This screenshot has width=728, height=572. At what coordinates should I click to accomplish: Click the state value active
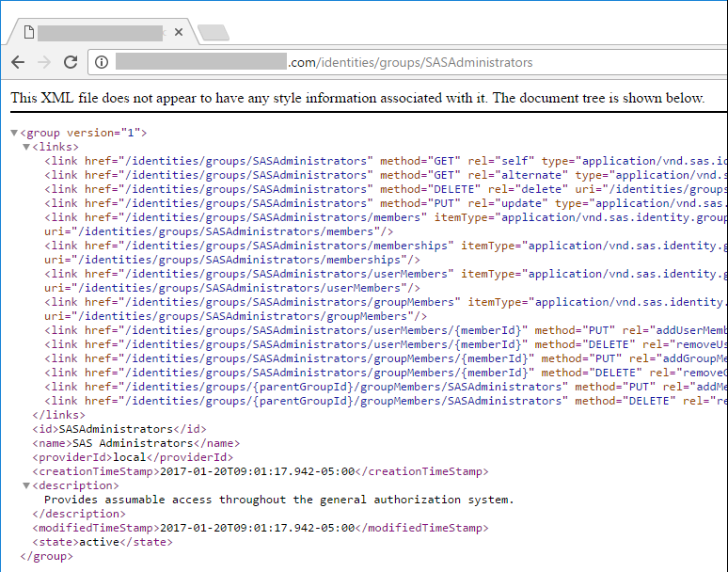[100, 542]
